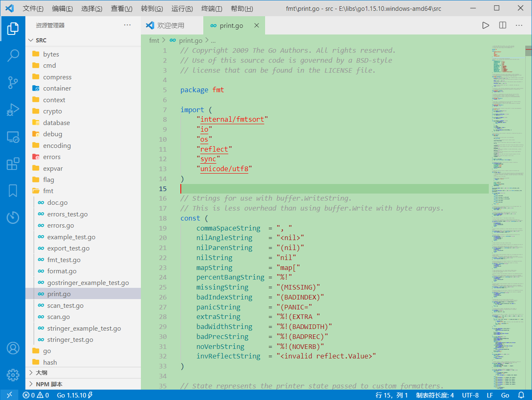
Task: Click the Run play button in editor toolbar
Action: click(485, 25)
